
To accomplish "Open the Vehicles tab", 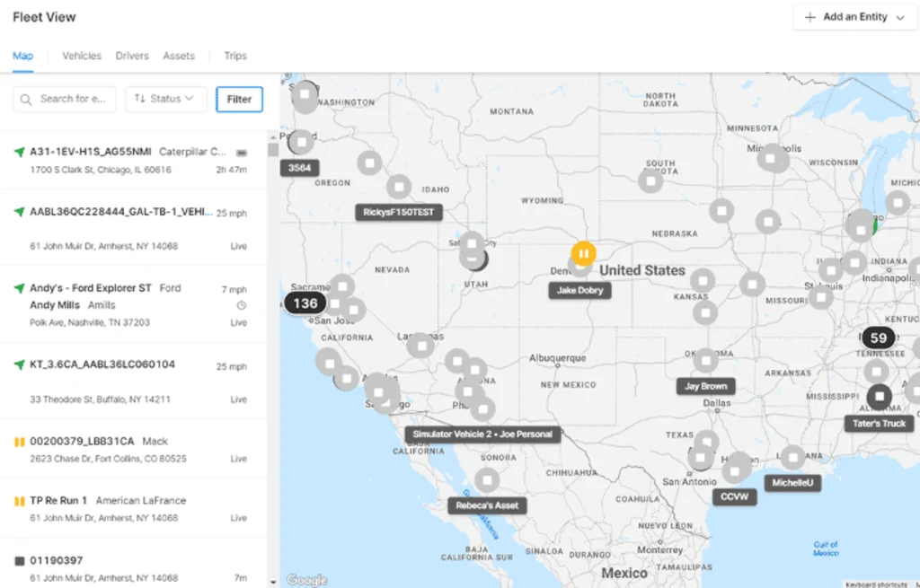I will coord(82,56).
